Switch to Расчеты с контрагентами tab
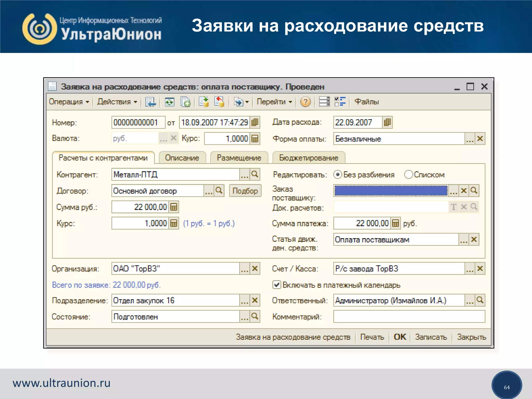The height and width of the screenshot is (399, 532). 103,158
